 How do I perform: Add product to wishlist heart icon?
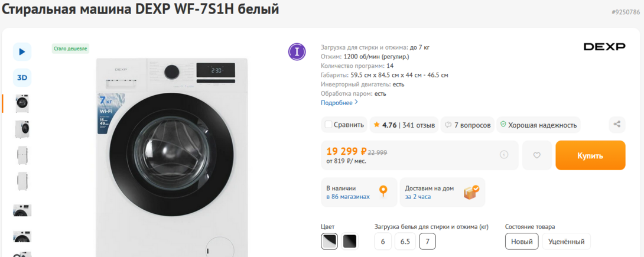coord(536,155)
